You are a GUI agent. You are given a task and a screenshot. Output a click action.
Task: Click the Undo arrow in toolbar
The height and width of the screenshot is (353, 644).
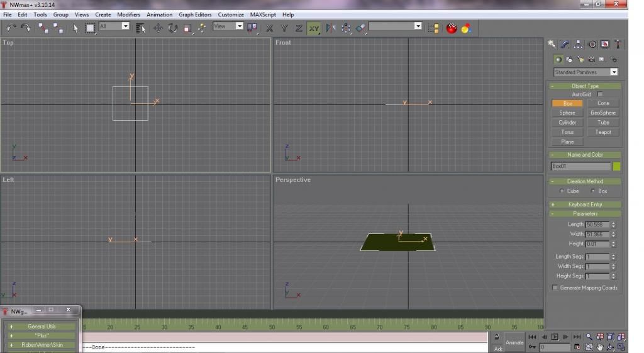tap(11, 28)
